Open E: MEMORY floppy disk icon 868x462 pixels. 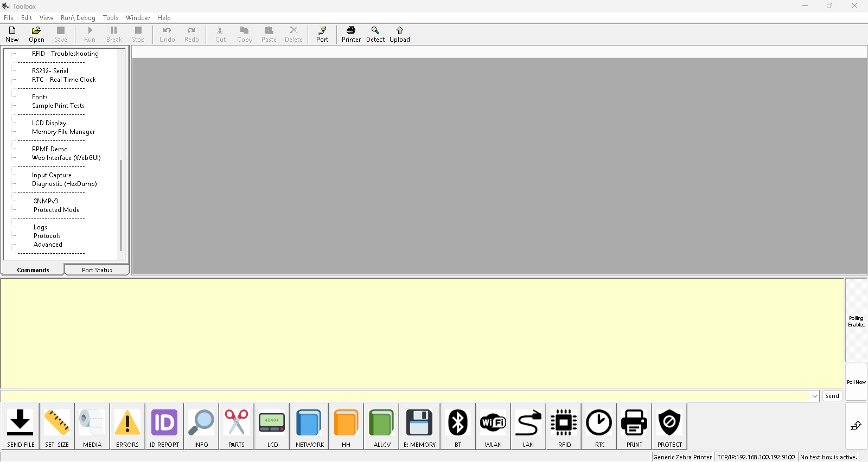[x=419, y=426]
